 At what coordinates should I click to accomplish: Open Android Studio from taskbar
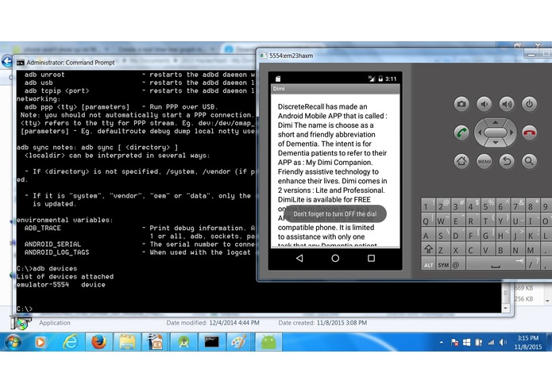[x=183, y=342]
